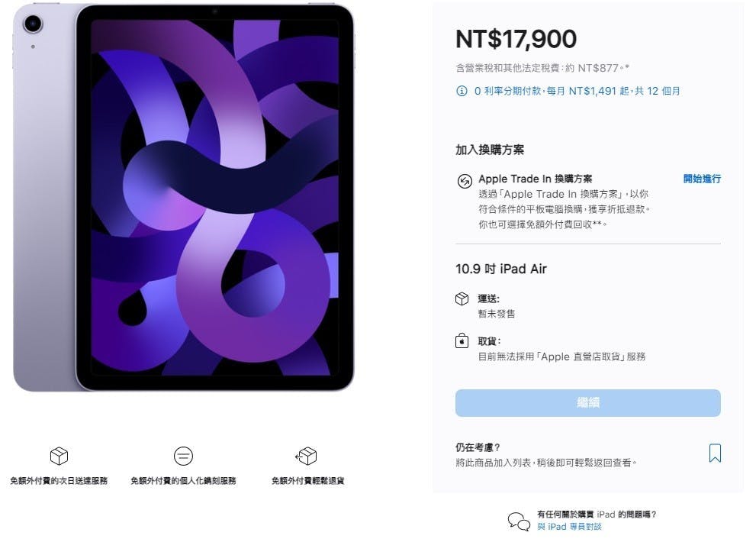Click the 免額外付費的次日送達服務 label
Screen dimensions: 756x542
pos(59,481)
